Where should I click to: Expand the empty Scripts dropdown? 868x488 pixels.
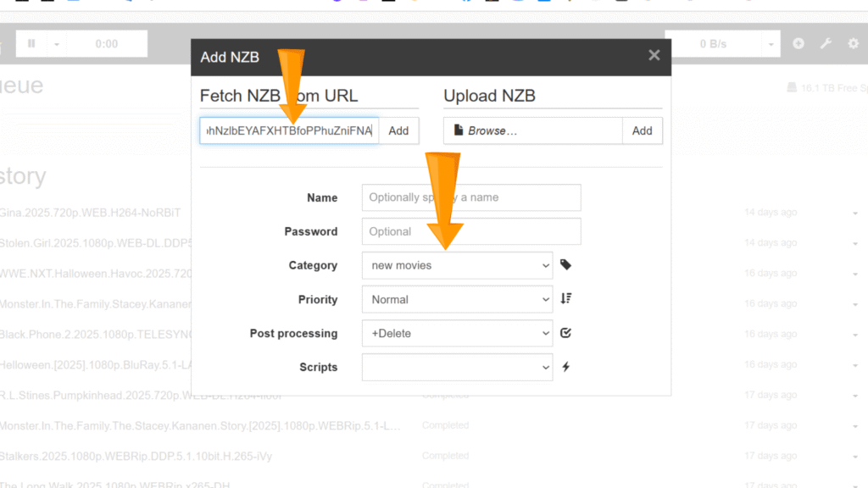pyautogui.click(x=458, y=367)
